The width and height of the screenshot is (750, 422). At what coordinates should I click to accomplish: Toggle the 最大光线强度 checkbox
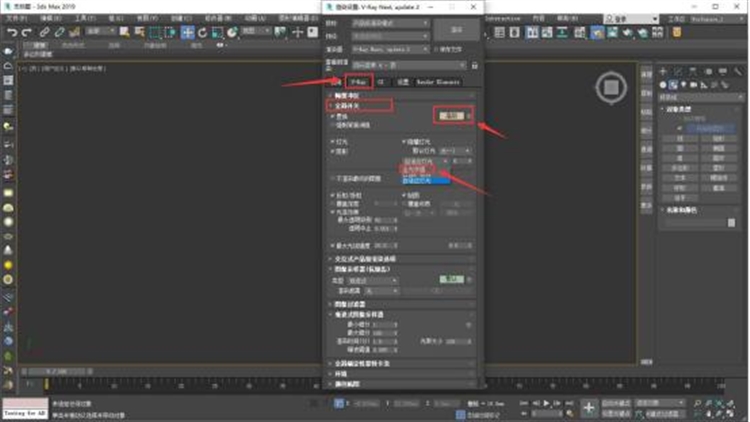point(332,245)
